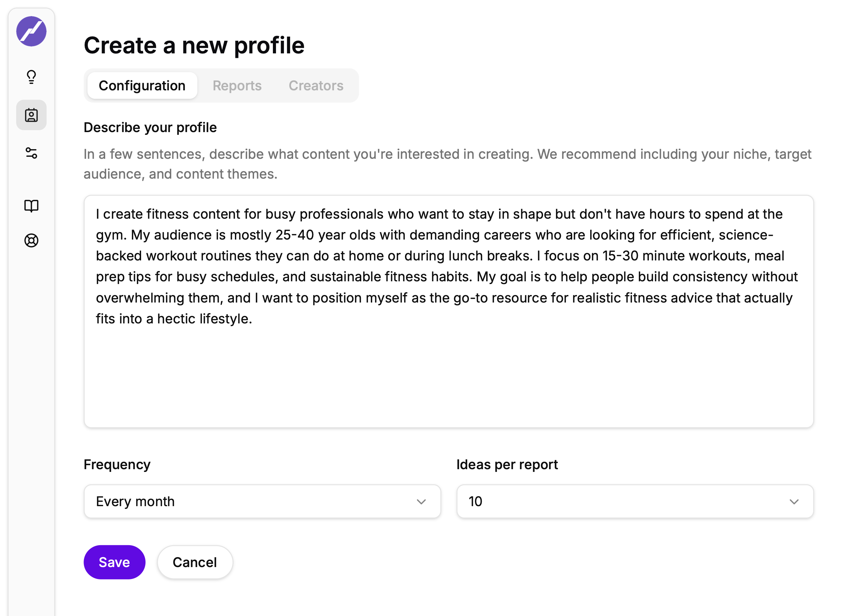Switch to the Configuration tab
Screen dimensions: 856x616
tap(142, 86)
